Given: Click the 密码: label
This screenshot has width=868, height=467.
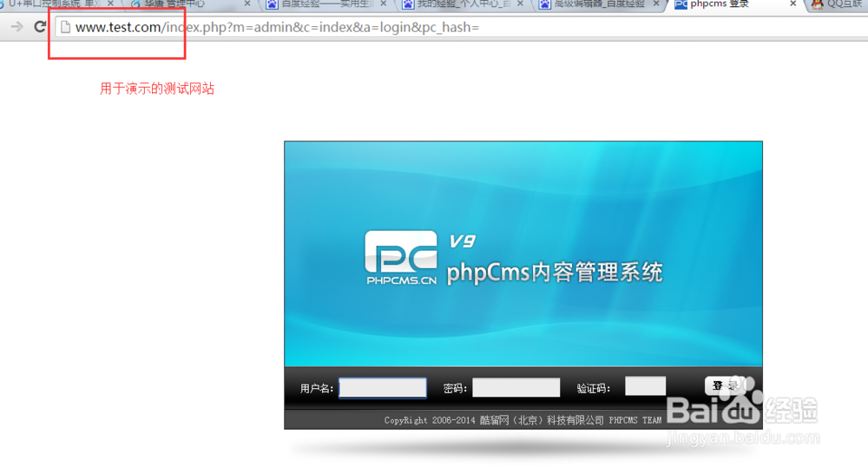Looking at the screenshot, I should click(455, 388).
